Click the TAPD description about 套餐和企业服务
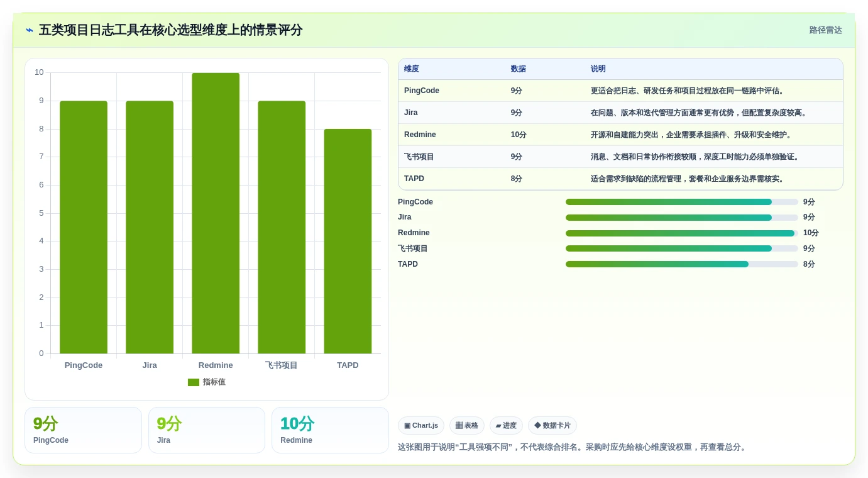 [x=689, y=179]
